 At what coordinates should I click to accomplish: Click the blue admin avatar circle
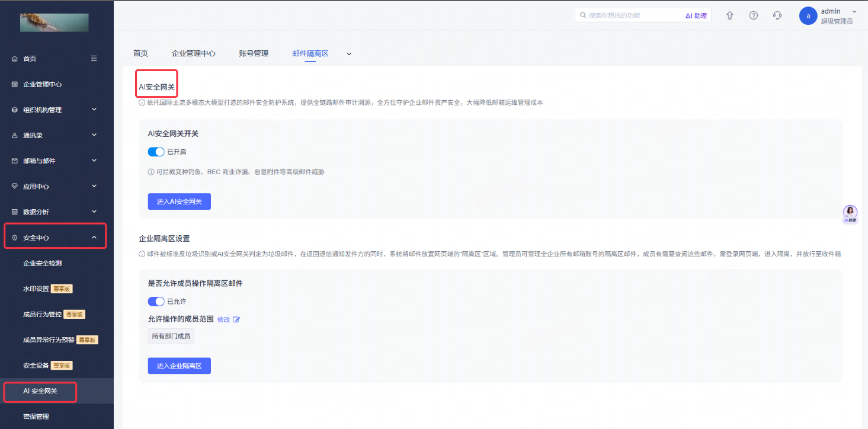pos(808,16)
